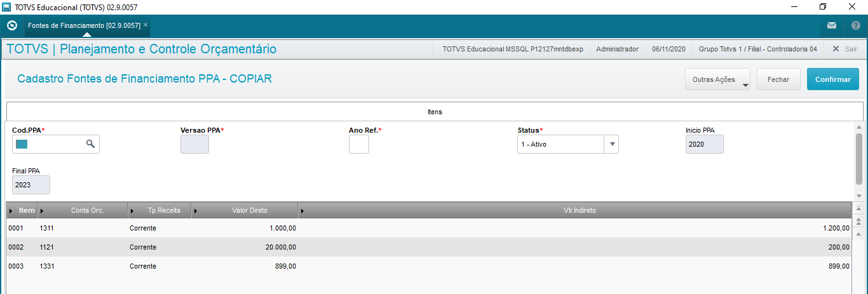Image resolution: width=868 pixels, height=294 pixels.
Task: Click the Fechar button
Action: (x=778, y=79)
